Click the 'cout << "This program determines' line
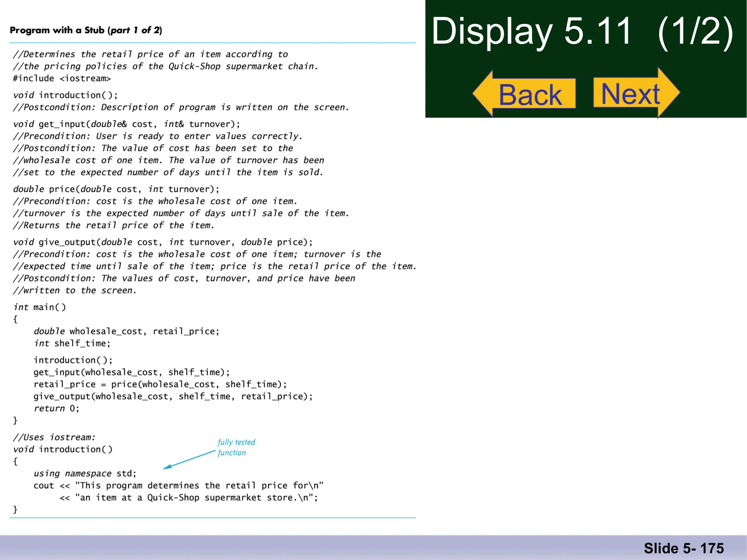Screen dimensions: 747x560 179,485
